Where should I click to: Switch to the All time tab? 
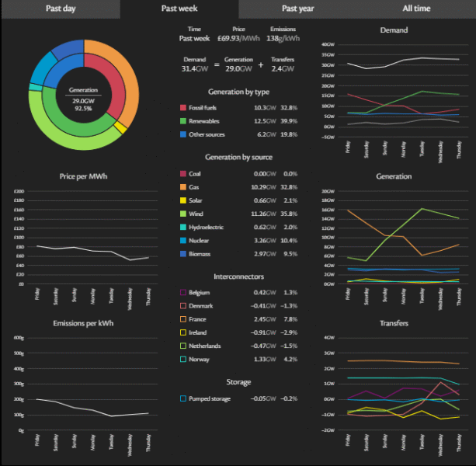pyautogui.click(x=416, y=9)
